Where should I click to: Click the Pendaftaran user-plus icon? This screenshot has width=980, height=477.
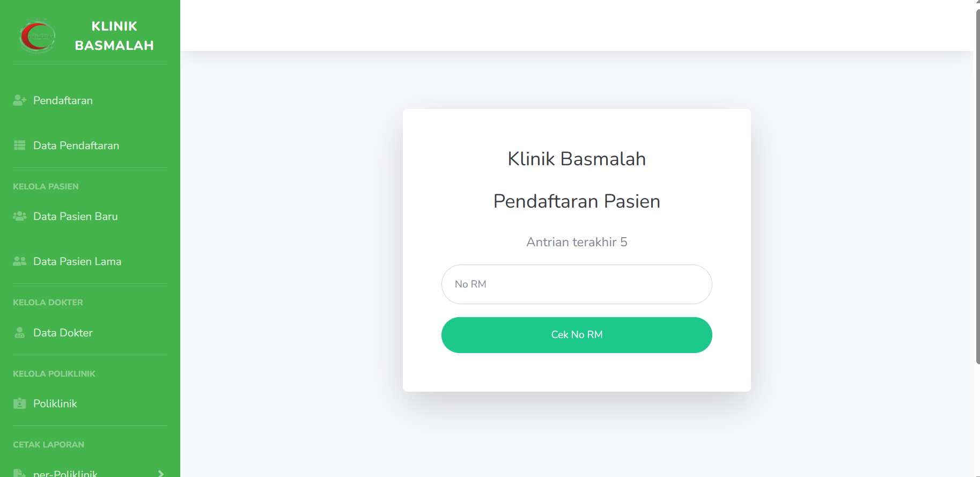pyautogui.click(x=20, y=100)
